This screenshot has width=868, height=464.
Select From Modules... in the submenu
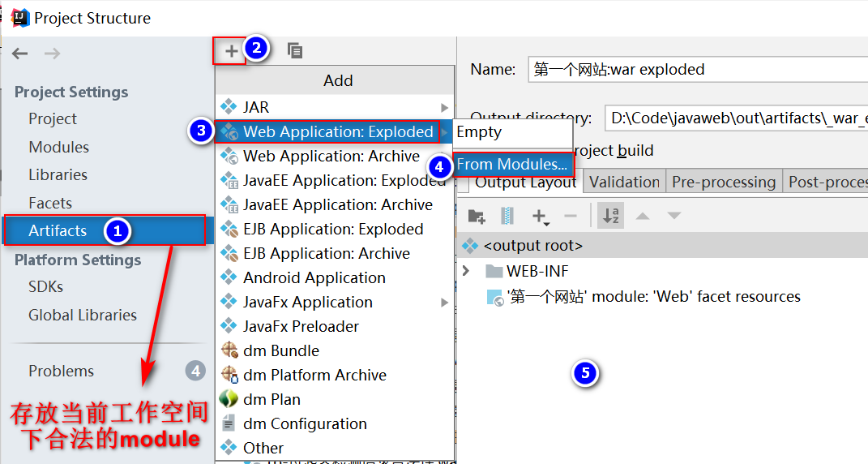click(512, 164)
